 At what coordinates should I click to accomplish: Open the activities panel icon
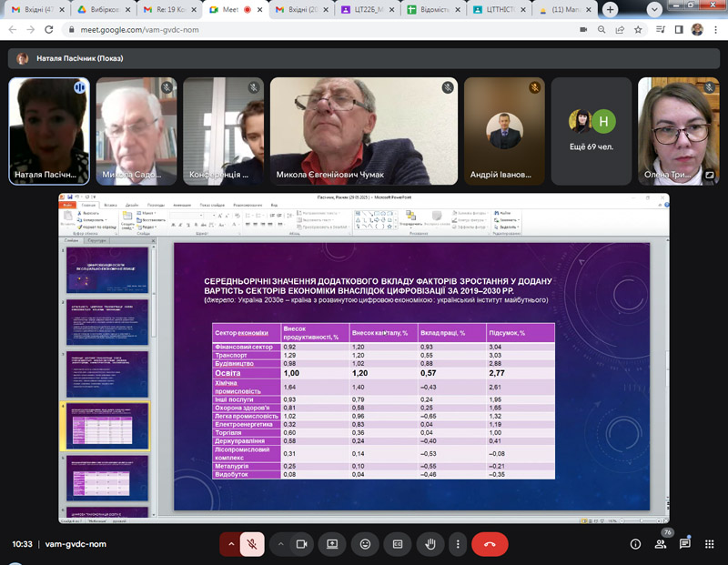coord(709,544)
